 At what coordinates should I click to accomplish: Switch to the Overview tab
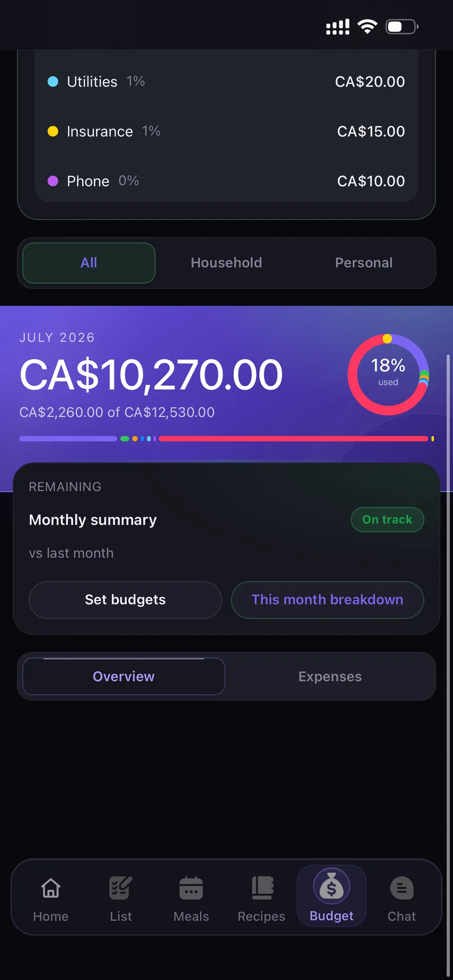[123, 677]
